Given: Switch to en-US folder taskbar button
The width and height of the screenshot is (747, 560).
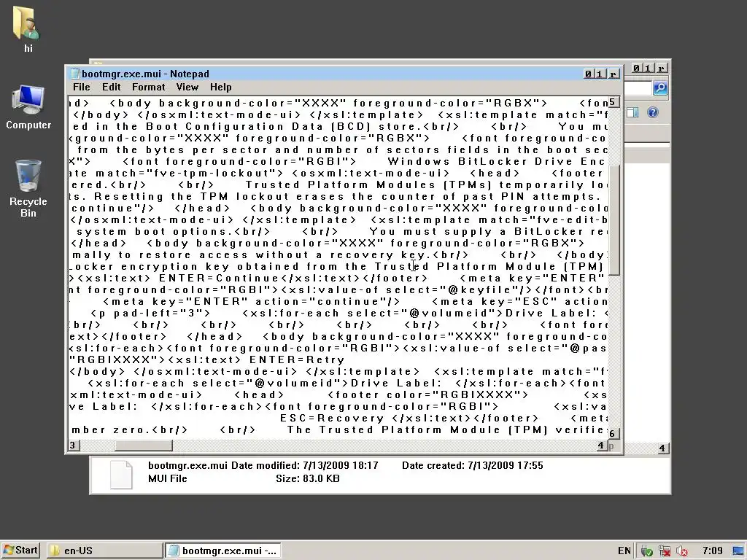Looking at the screenshot, I should (x=105, y=551).
